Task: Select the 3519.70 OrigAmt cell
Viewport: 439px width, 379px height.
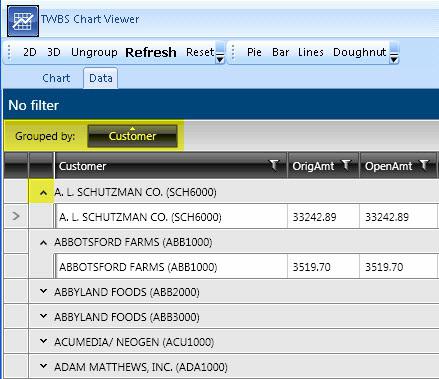Action: 323,267
